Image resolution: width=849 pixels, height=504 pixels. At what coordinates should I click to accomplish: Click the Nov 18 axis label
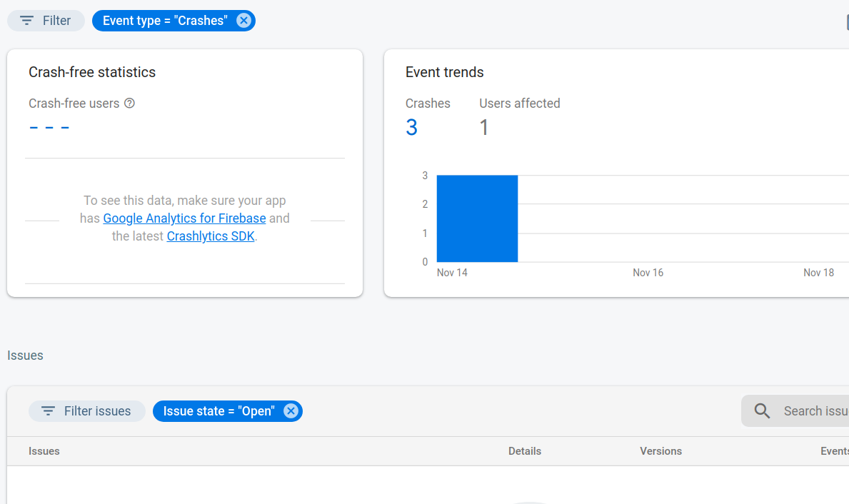tap(819, 272)
